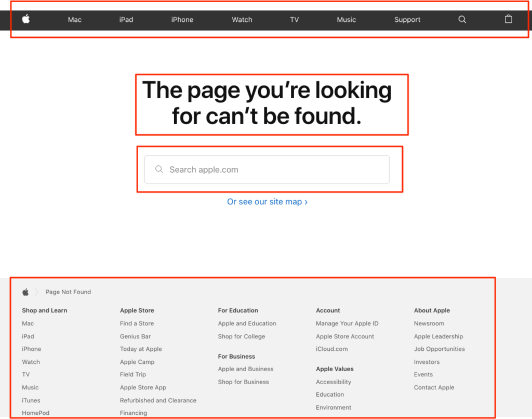Open the Financing footer link
Image resolution: width=532 pixels, height=419 pixels.
134,413
